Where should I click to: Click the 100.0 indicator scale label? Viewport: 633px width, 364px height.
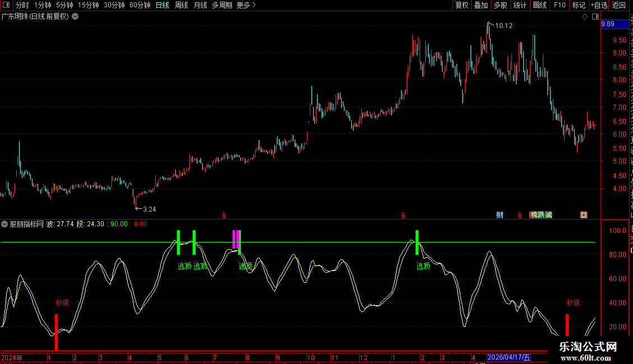(x=617, y=231)
